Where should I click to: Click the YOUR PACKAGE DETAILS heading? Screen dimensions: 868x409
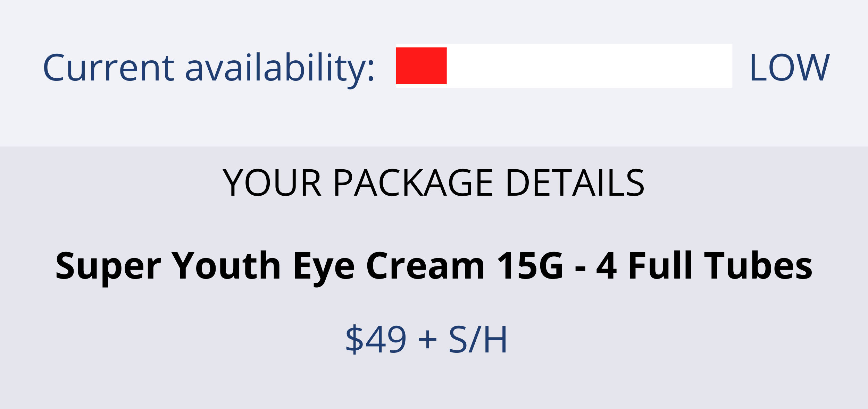tap(433, 182)
